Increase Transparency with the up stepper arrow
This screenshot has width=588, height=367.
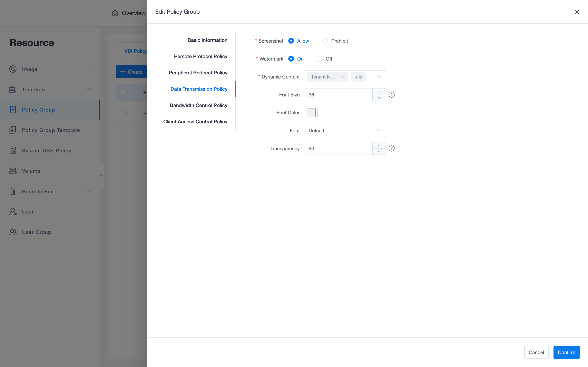point(379,145)
